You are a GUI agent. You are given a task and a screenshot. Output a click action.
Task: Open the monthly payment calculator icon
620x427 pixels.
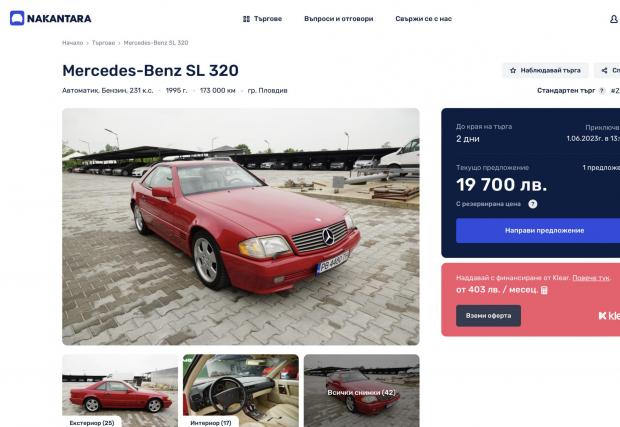click(544, 290)
